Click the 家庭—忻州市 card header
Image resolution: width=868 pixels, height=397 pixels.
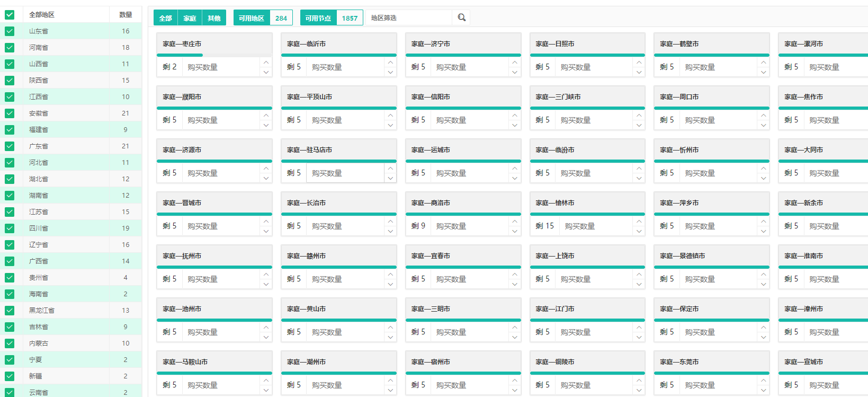coord(712,150)
